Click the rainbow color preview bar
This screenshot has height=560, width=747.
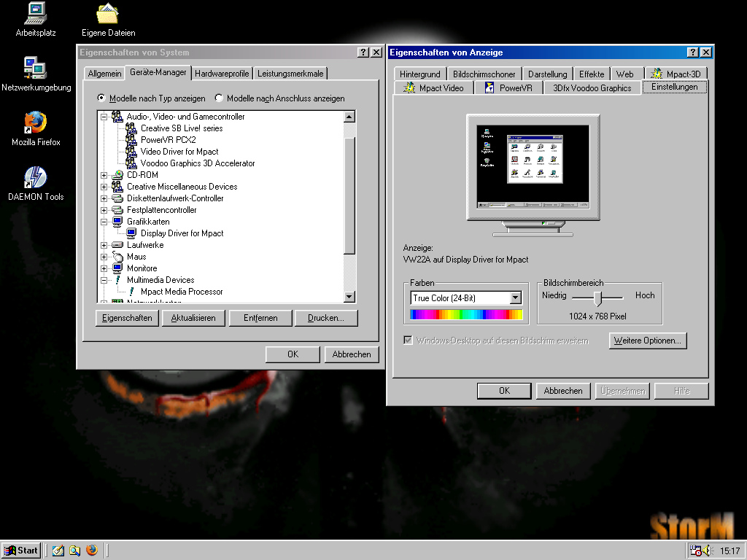point(466,314)
